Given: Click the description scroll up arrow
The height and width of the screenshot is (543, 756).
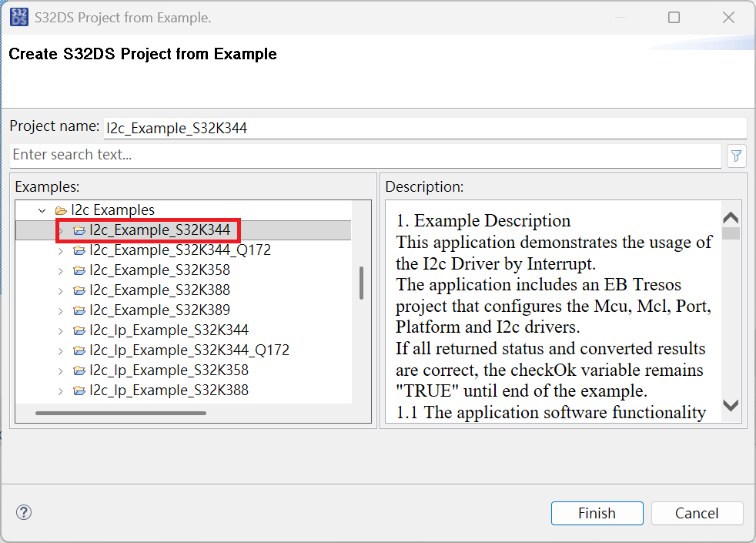Looking at the screenshot, I should point(731,217).
